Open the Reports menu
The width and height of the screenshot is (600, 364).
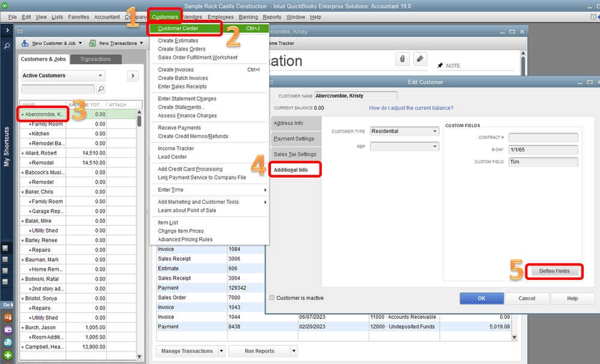[x=272, y=17]
